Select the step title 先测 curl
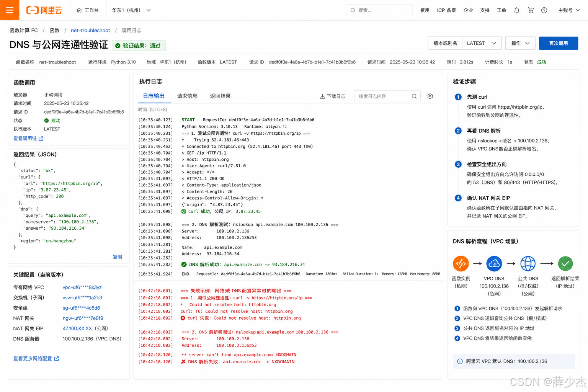Screen dimensions: 588x392 click(477, 97)
